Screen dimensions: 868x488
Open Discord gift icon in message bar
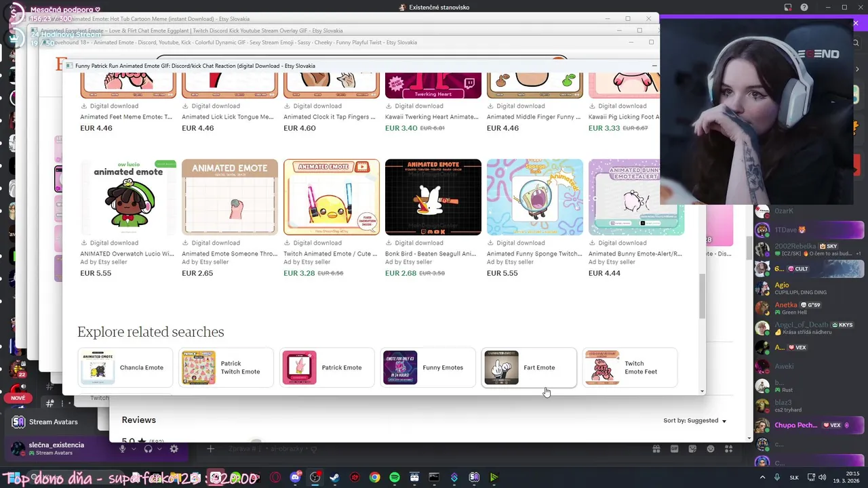coord(656,449)
